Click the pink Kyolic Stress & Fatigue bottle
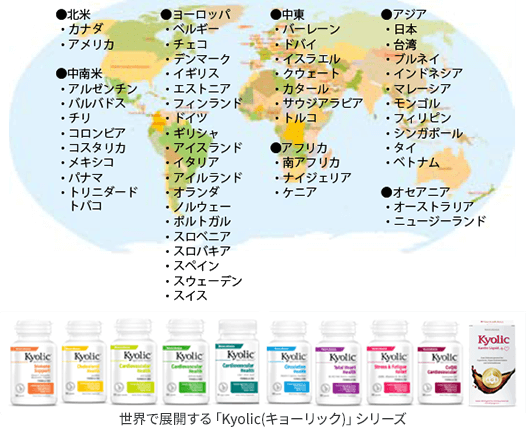This screenshot has height=436, width=526. point(390,362)
